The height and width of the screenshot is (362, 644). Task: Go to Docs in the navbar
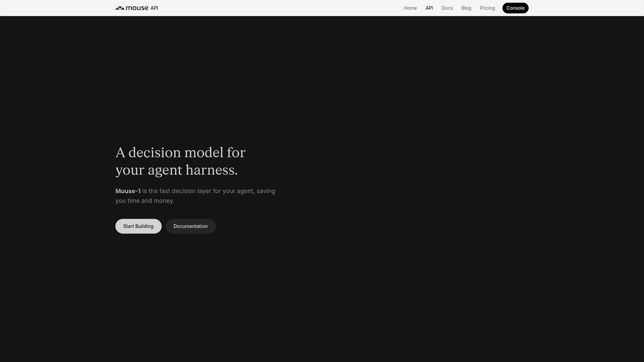(447, 8)
